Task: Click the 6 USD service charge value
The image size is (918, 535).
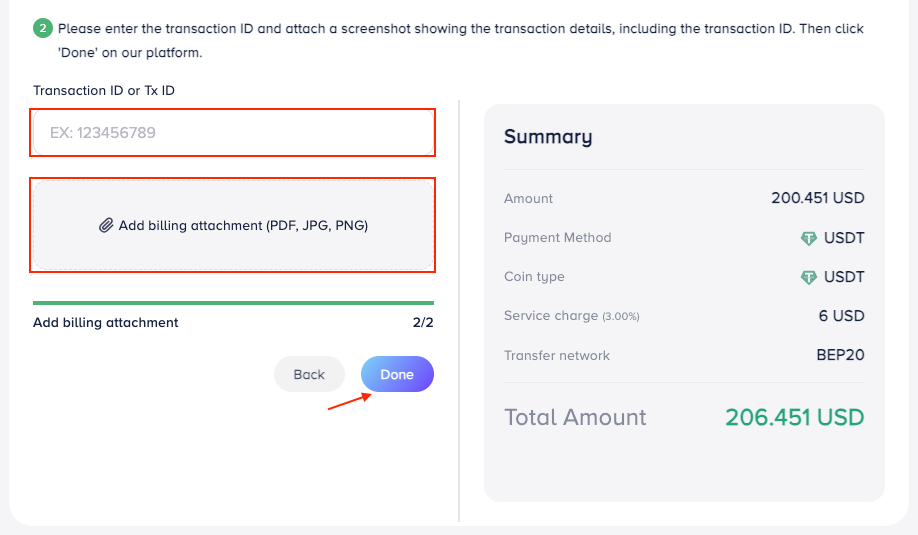Action: pyautogui.click(x=841, y=316)
